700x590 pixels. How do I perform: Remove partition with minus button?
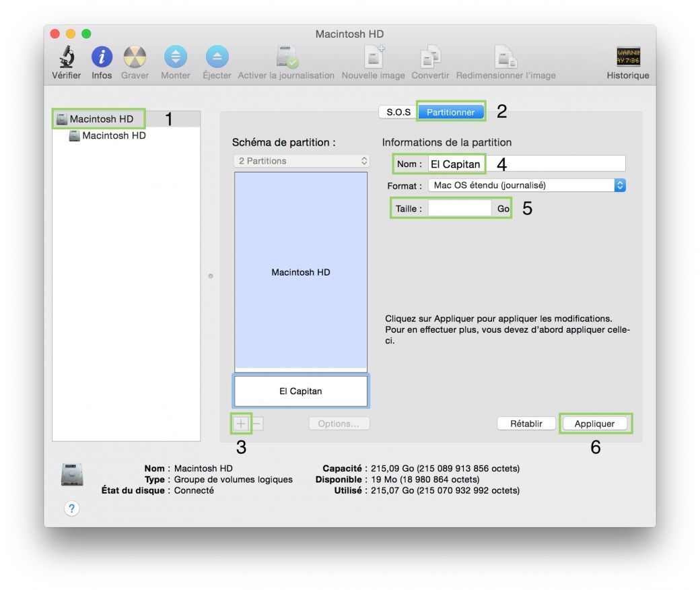click(x=257, y=424)
